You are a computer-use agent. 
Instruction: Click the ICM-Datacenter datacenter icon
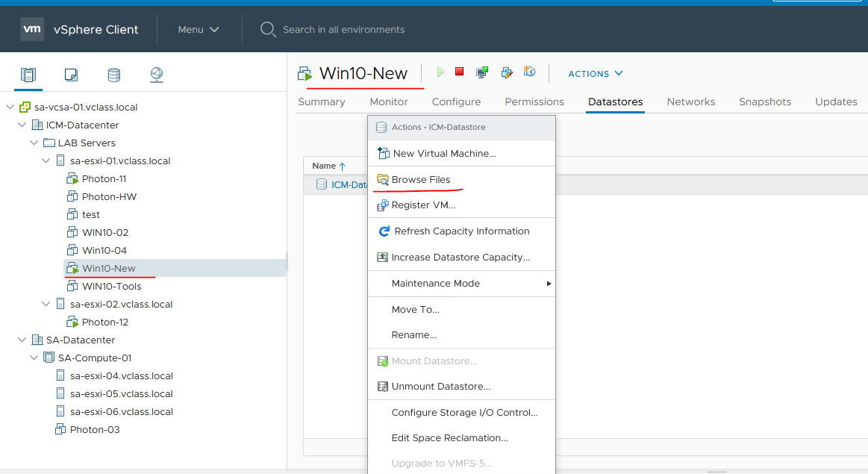click(x=37, y=125)
